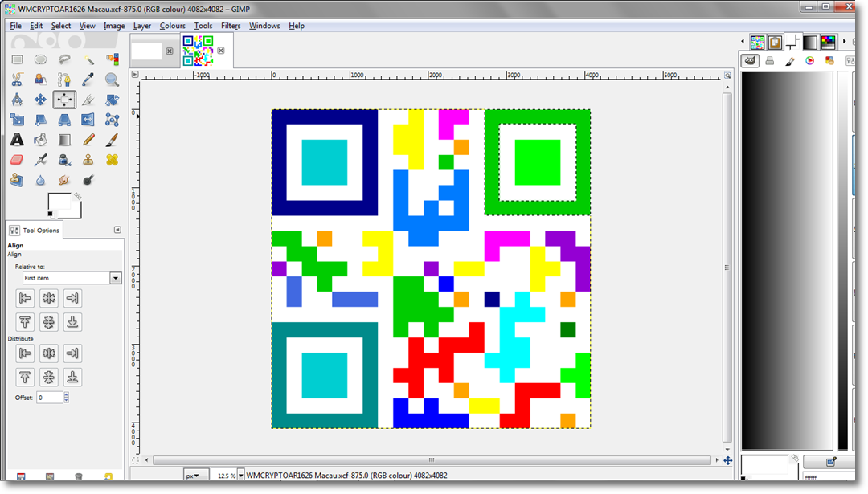
Task: Click the background colour swatch
Action: (76, 212)
